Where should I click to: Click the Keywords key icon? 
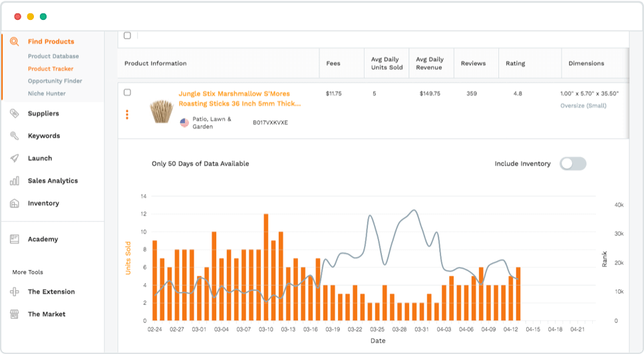tap(15, 136)
